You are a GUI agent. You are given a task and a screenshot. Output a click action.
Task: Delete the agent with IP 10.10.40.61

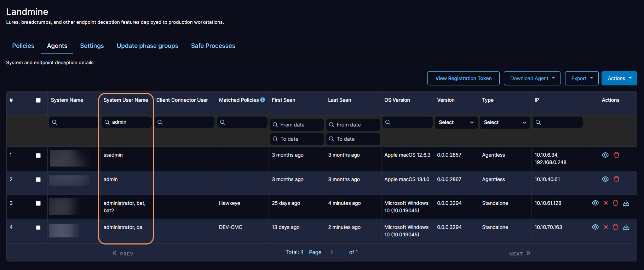616,179
